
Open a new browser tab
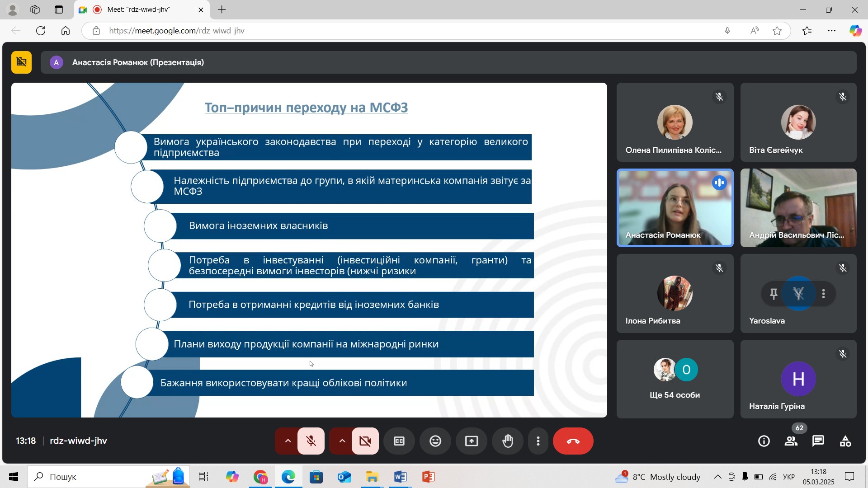click(x=222, y=9)
